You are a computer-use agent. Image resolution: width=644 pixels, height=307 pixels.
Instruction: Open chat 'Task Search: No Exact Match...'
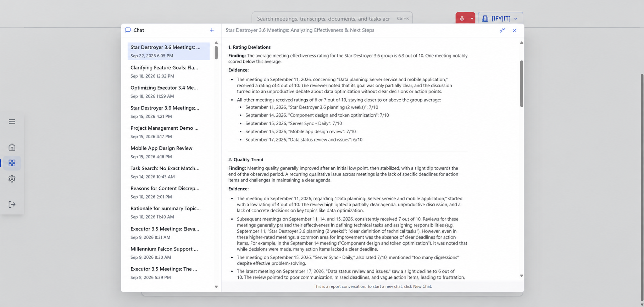click(x=168, y=172)
